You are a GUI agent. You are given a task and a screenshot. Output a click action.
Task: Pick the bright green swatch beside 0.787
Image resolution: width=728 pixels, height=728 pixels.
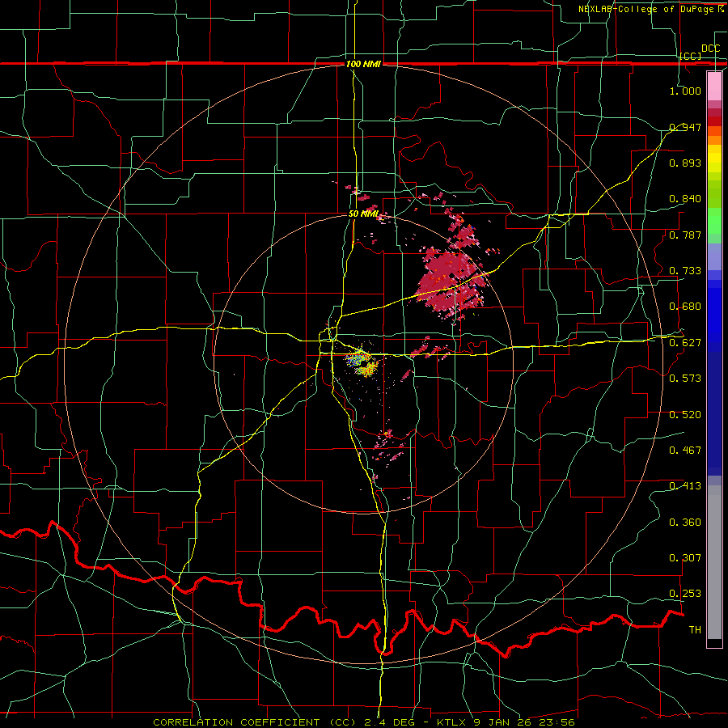(x=714, y=225)
